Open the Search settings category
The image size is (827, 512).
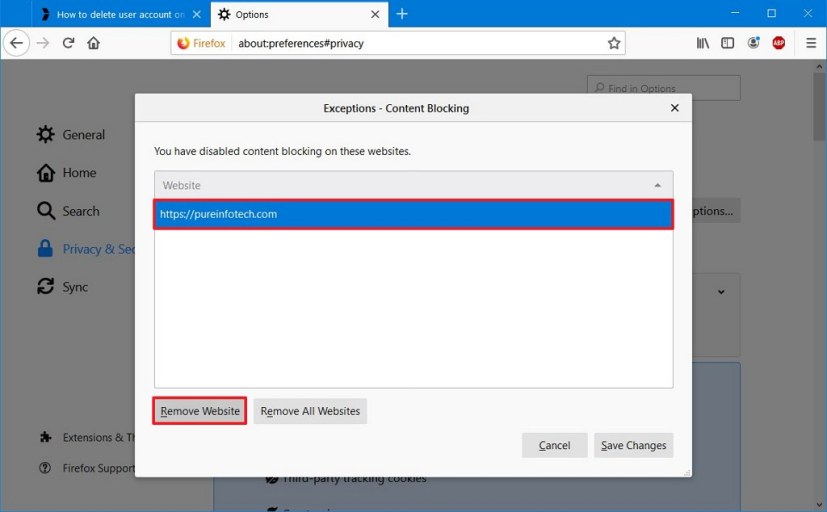[x=69, y=211]
